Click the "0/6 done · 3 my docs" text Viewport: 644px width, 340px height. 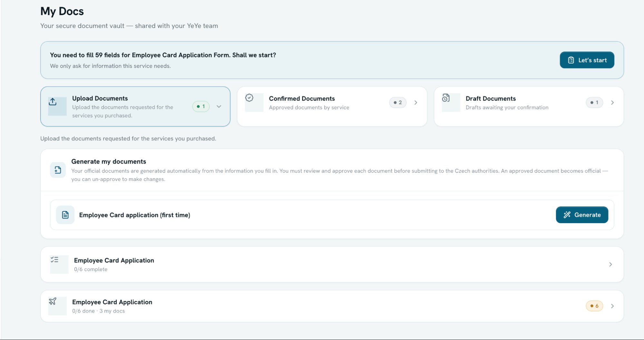click(98, 311)
